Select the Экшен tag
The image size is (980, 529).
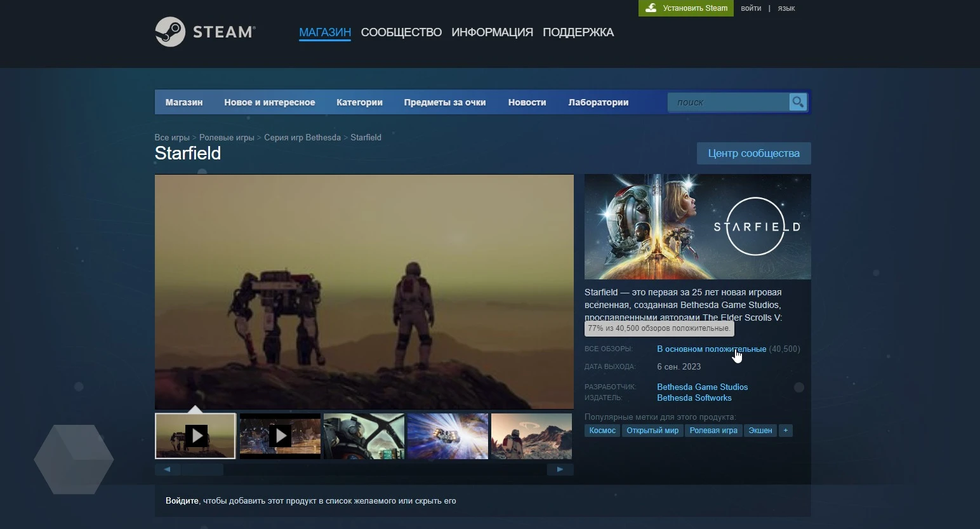(760, 431)
